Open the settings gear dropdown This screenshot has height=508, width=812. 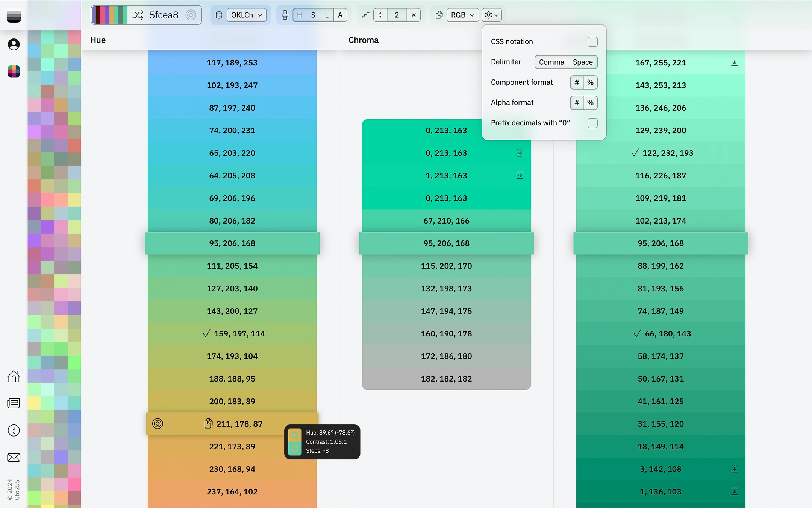492,15
